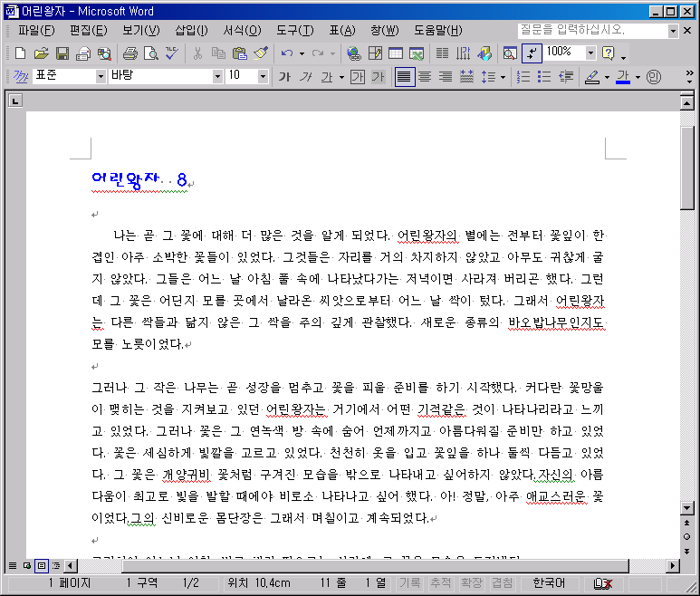Click the vertical scrollbar thumb
The width and height of the screenshot is (700, 596).
pyautogui.click(x=686, y=168)
